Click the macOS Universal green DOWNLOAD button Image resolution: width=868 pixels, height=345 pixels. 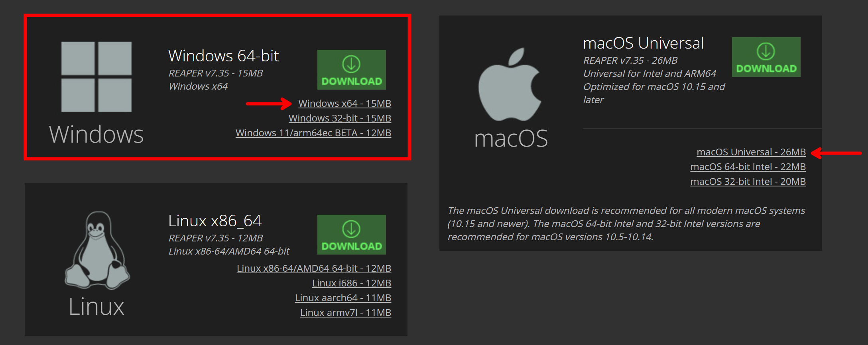click(x=766, y=57)
